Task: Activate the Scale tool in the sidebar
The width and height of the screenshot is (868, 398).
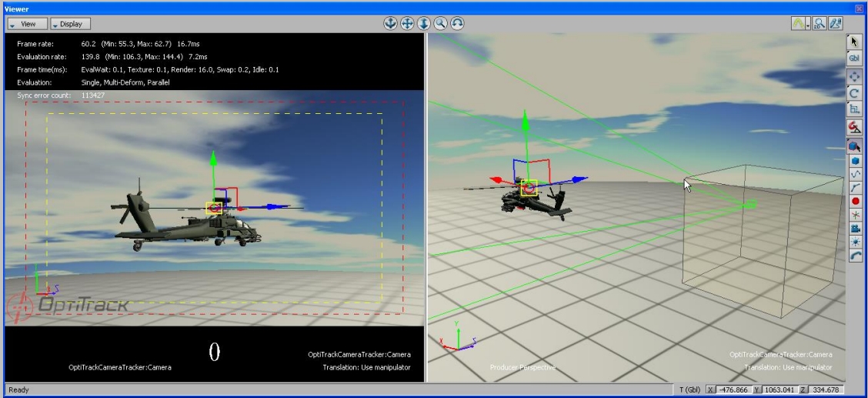Action: point(854,109)
